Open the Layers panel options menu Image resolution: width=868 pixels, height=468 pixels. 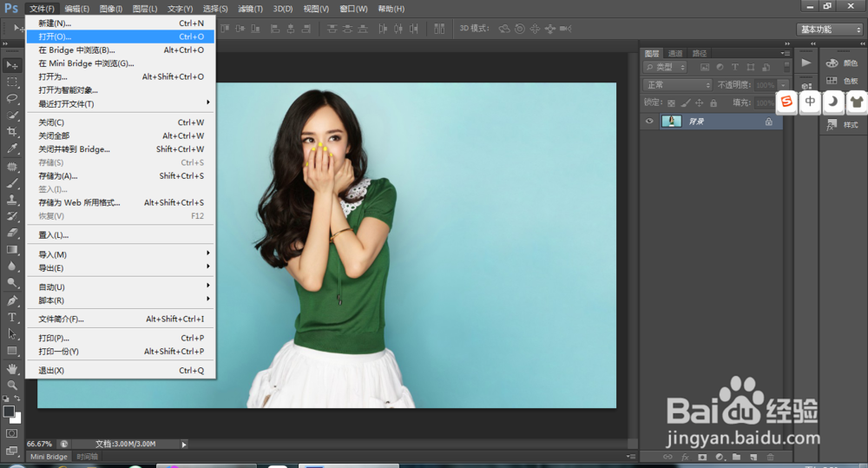[785, 53]
